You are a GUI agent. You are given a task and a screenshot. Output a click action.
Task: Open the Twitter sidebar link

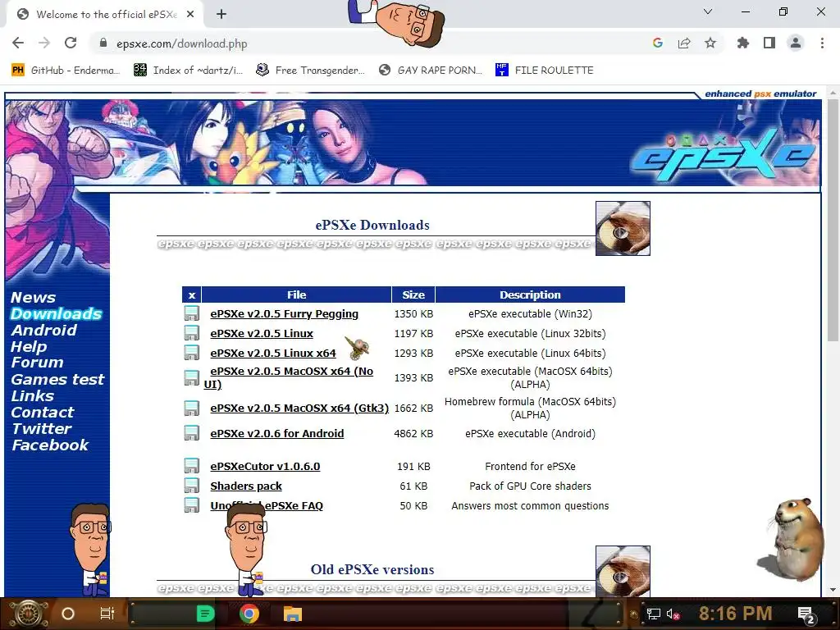(42, 428)
